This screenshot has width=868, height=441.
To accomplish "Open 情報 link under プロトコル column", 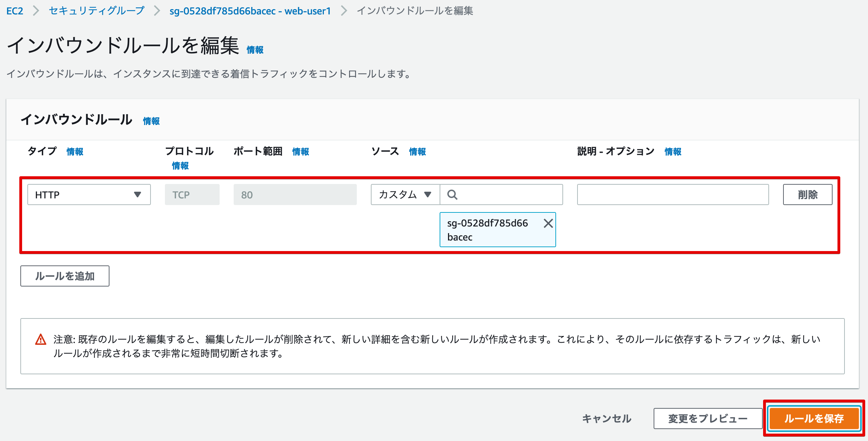I will [x=180, y=166].
